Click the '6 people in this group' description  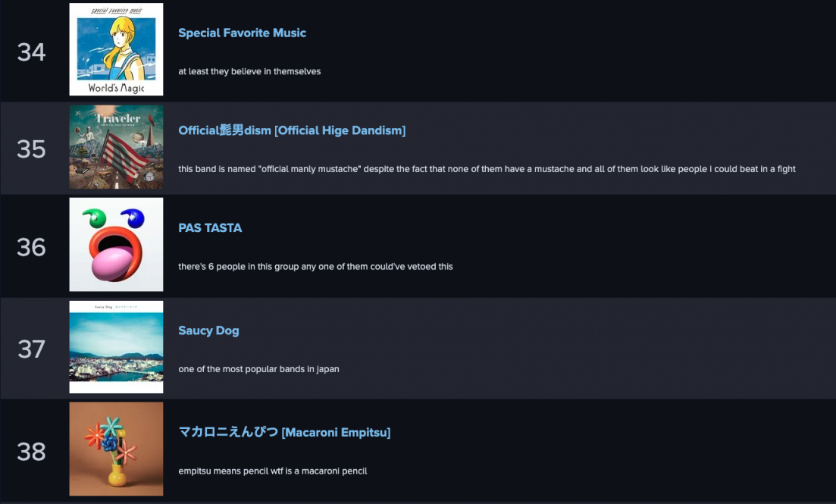coord(315,267)
